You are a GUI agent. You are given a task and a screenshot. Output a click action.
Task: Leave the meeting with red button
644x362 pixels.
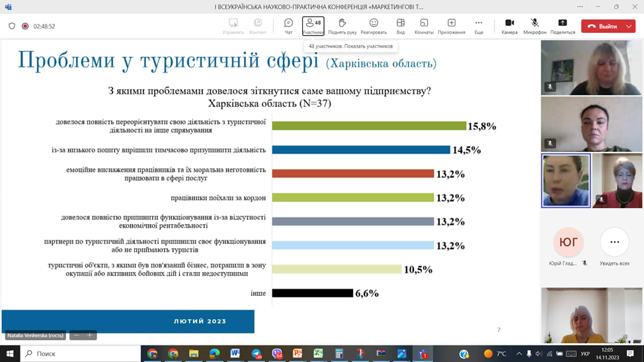click(602, 26)
